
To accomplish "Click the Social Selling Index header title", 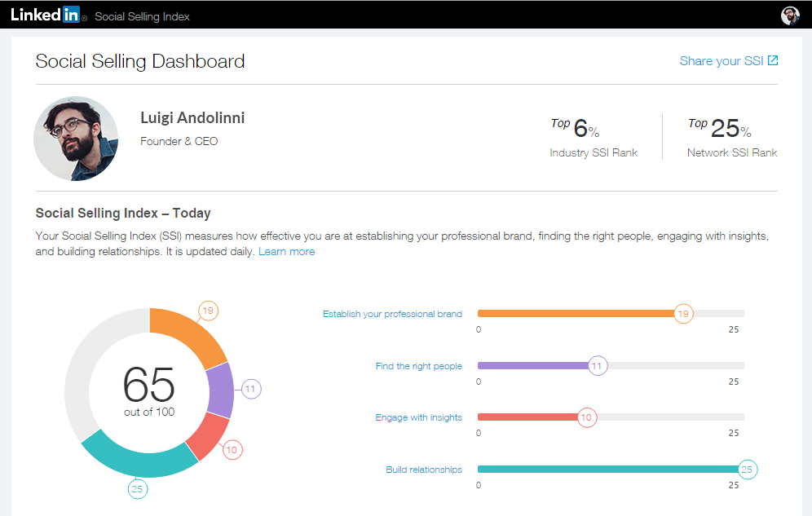I will click(142, 16).
